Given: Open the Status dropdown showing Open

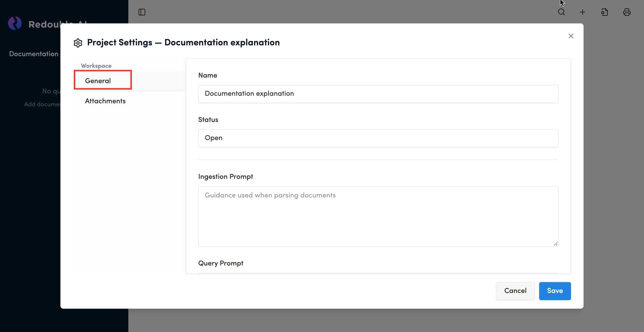Looking at the screenshot, I should pos(378,138).
